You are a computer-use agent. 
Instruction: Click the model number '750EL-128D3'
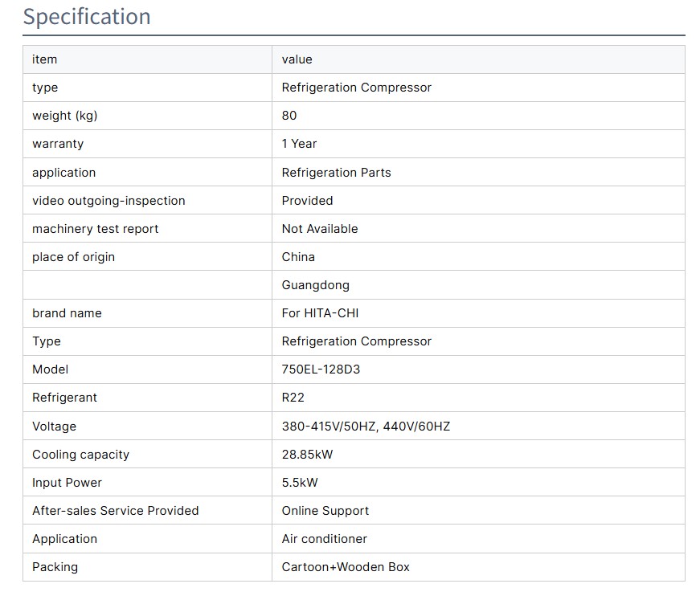click(320, 369)
